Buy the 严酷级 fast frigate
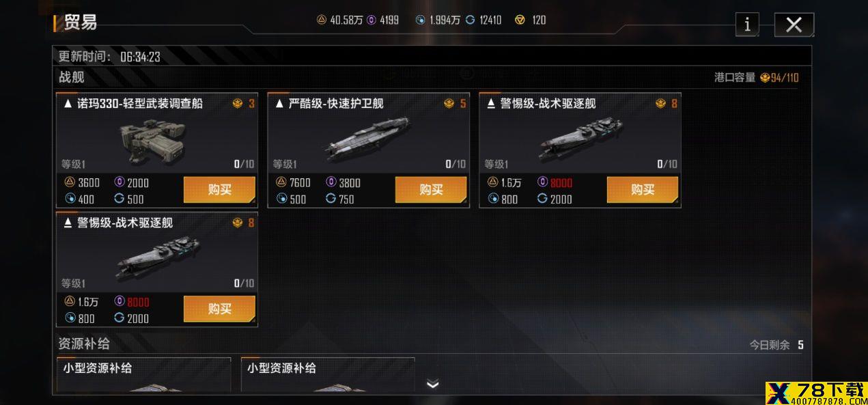 431,190
